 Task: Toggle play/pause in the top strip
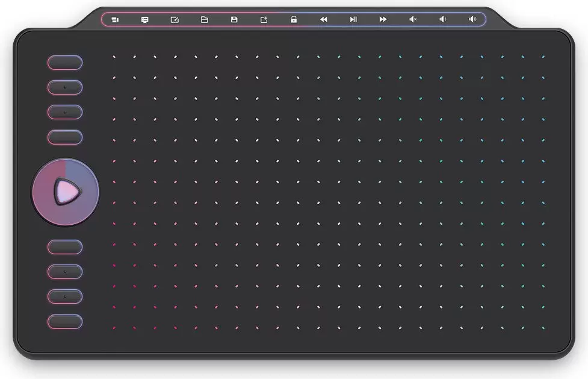pyautogui.click(x=353, y=20)
